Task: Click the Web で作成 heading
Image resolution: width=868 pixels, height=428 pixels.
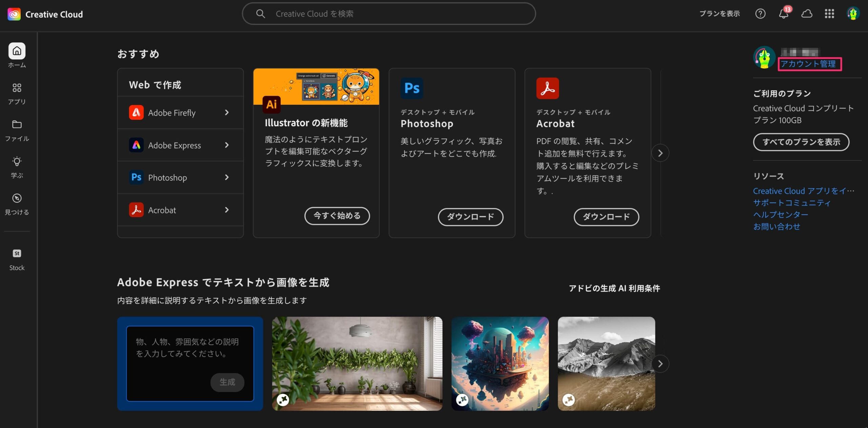Action: (155, 85)
